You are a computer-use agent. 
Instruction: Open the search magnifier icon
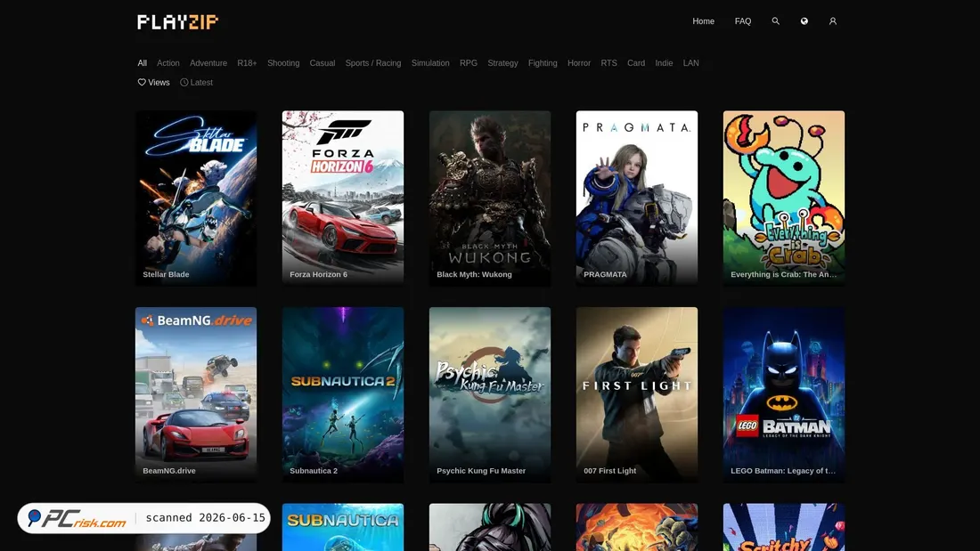tap(775, 21)
